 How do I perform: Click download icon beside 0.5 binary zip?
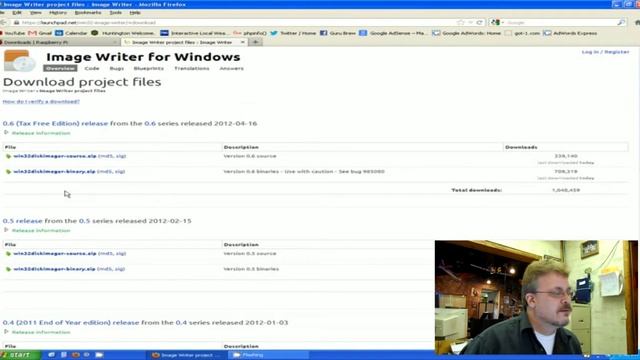click(x=8, y=269)
